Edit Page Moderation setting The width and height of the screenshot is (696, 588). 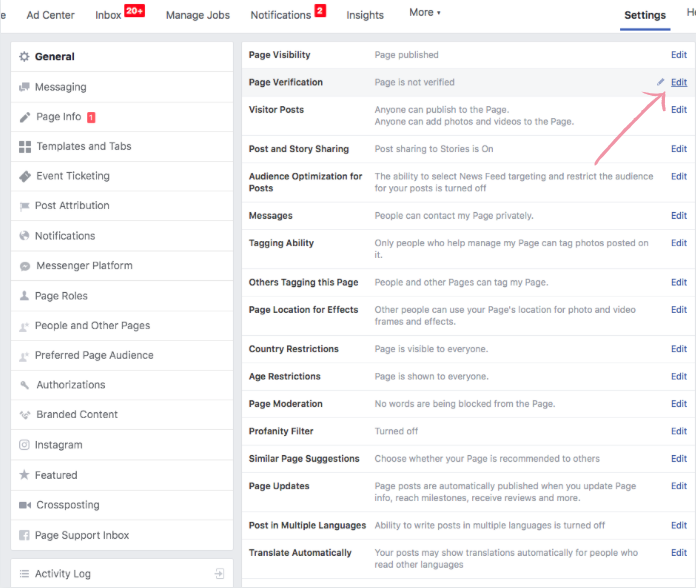tap(679, 403)
